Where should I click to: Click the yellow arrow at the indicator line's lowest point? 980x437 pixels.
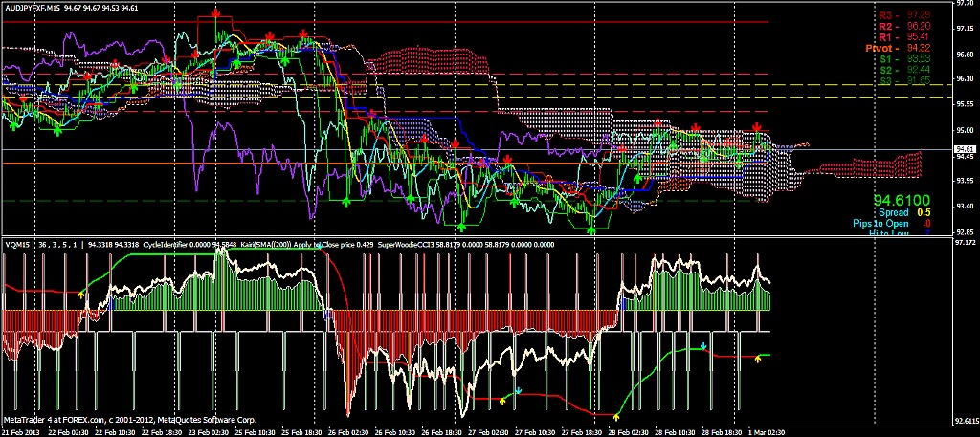pos(616,416)
